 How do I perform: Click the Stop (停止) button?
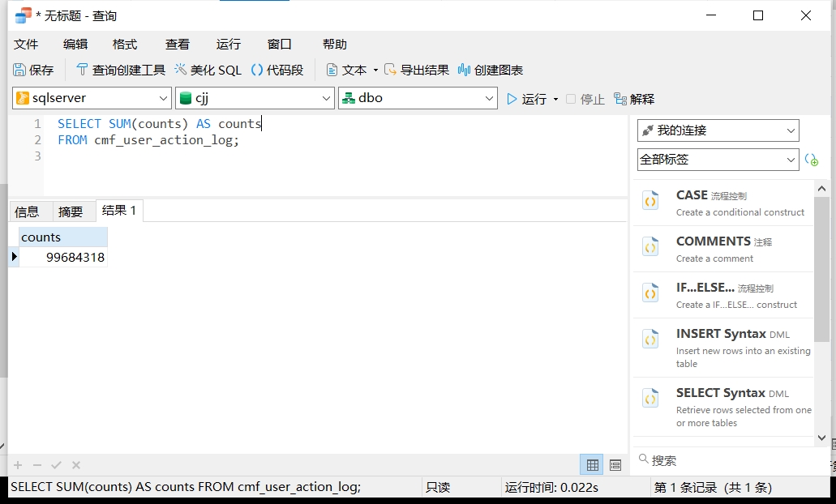[585, 99]
